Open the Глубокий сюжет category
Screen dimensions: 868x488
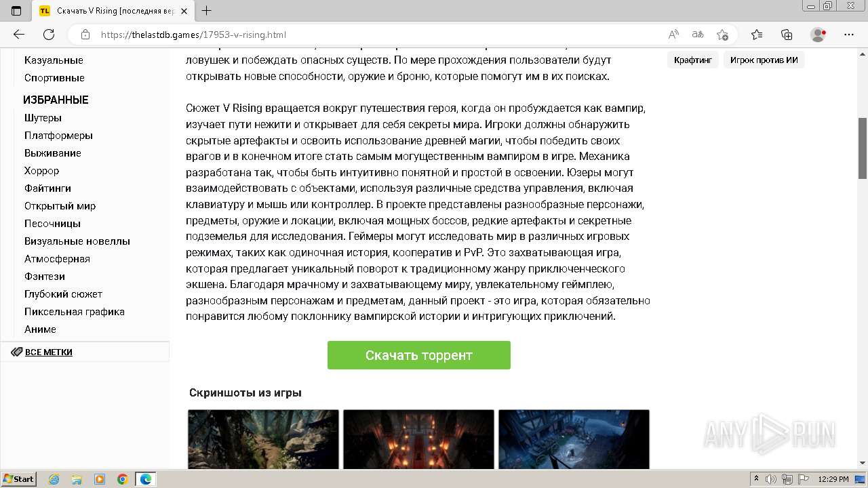click(63, 294)
